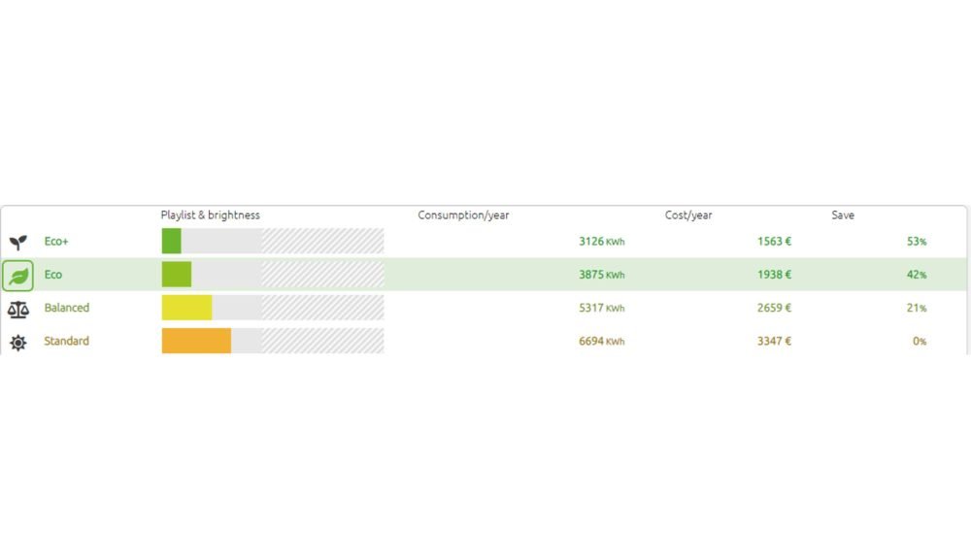Screen dimensions: 971x560
Task: Click the dark green Eco+ brightness bar
Action: (171, 242)
